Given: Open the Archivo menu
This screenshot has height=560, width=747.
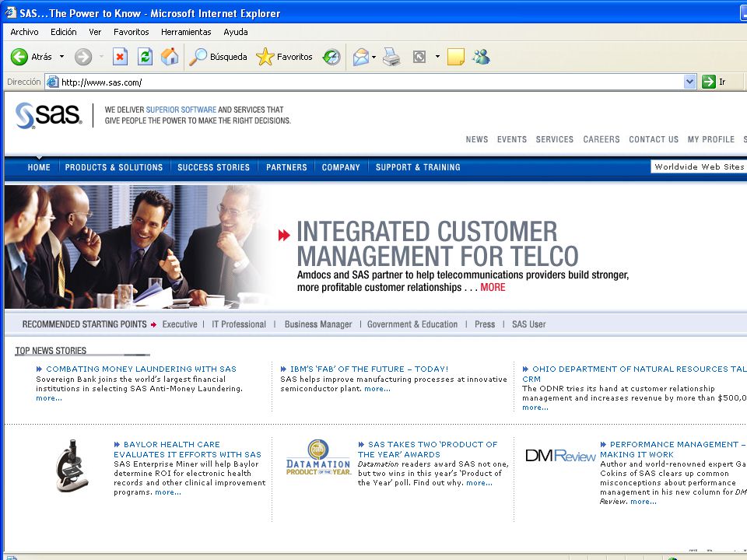Looking at the screenshot, I should coord(24,32).
